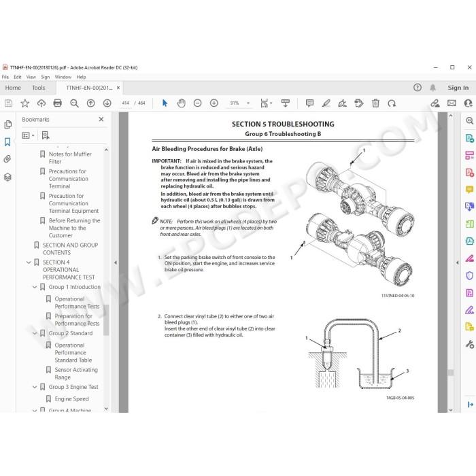Screen dimensions: 476x476
Task: Open the Attachments paperclip panel
Action: click(7, 158)
